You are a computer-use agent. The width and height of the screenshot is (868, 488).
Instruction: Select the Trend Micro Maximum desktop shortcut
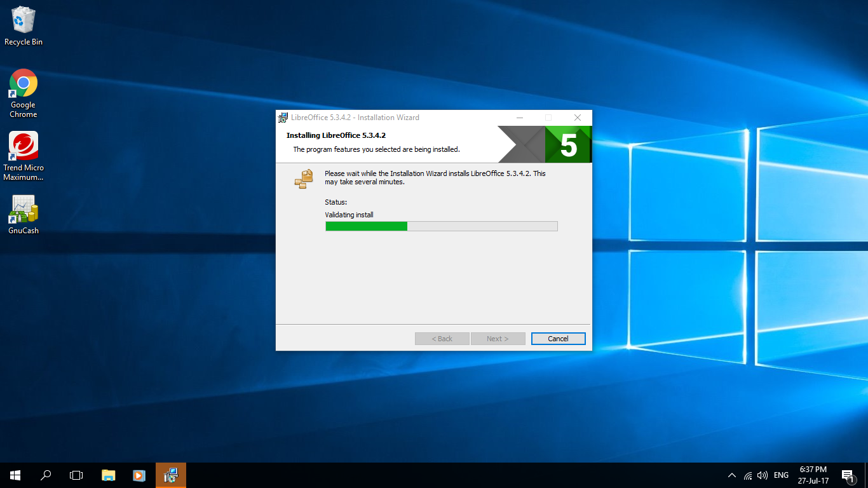click(x=24, y=156)
